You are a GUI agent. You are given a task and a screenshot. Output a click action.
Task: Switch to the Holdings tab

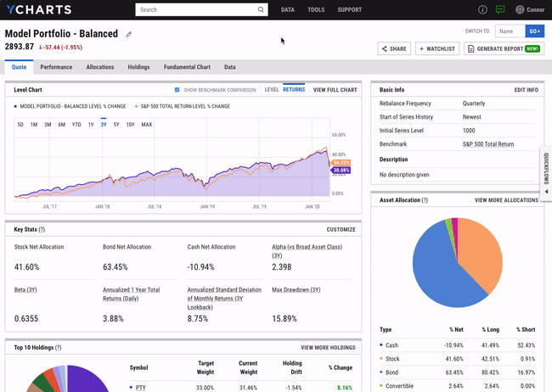point(138,67)
